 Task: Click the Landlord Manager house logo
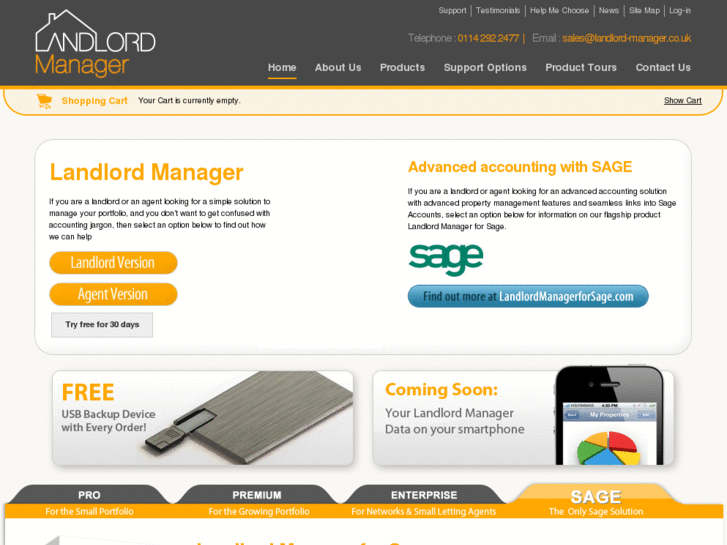[95, 43]
